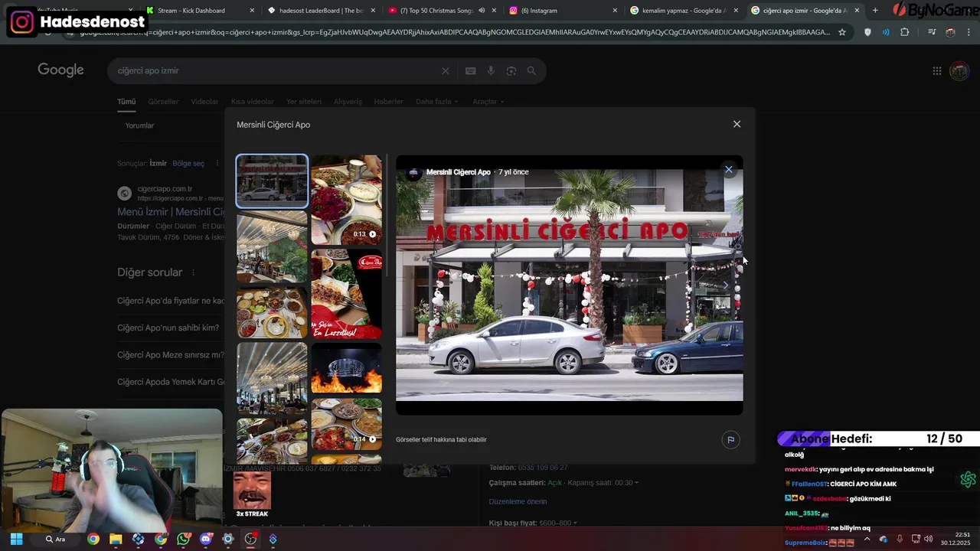Open the Google account avatar
Viewport: 980px width, 551px height.
[x=959, y=70]
